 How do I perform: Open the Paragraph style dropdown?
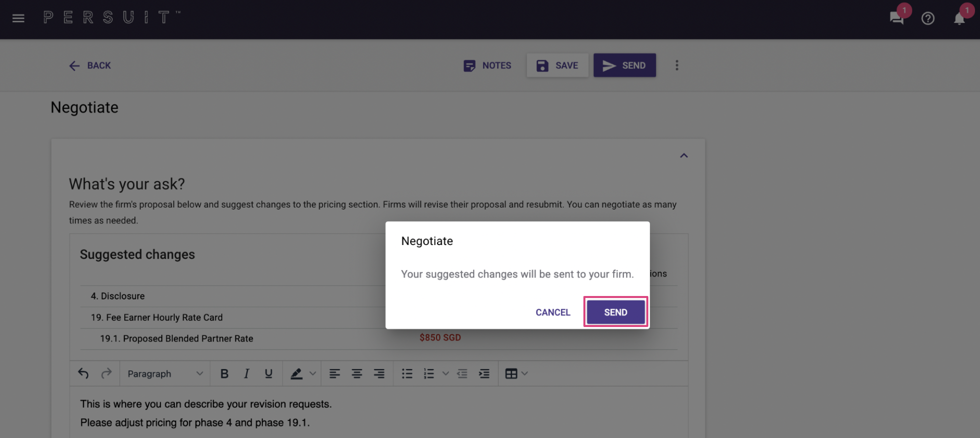[x=165, y=373]
